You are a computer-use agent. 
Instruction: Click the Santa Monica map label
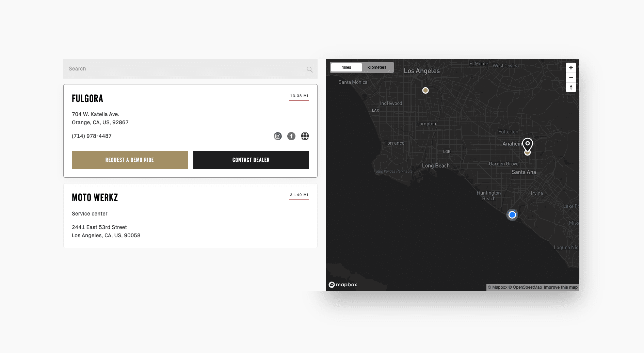pos(353,82)
